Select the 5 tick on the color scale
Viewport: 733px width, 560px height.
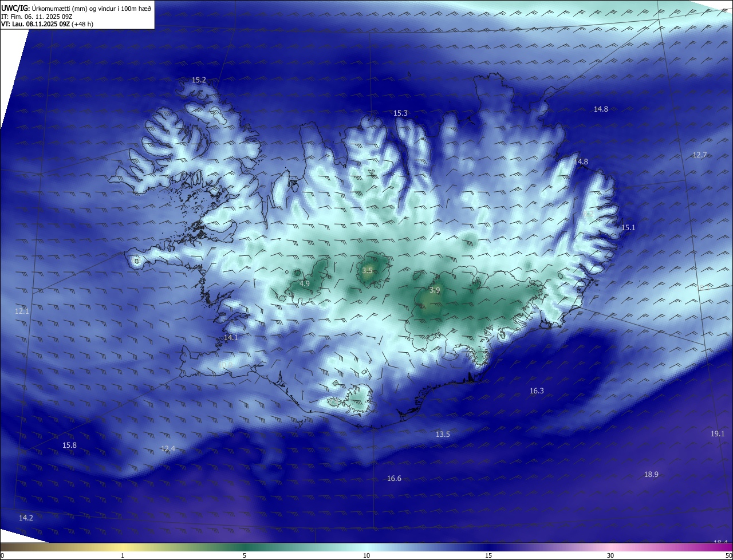[x=245, y=555]
